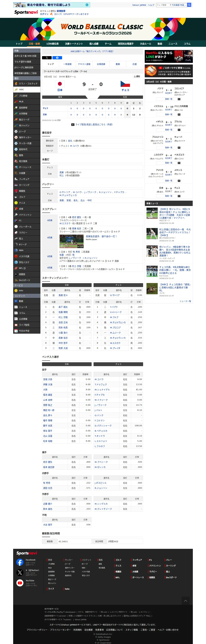Switch to 応援 tab
This screenshot has height=644, width=206.
[x=135, y=64]
